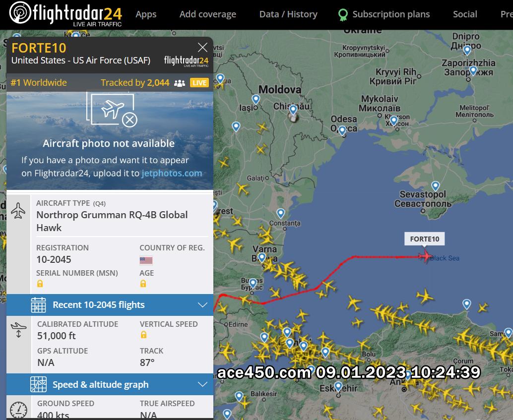Click the Sevastopol airport pin marker
This screenshot has height=420, width=513.
point(435,186)
